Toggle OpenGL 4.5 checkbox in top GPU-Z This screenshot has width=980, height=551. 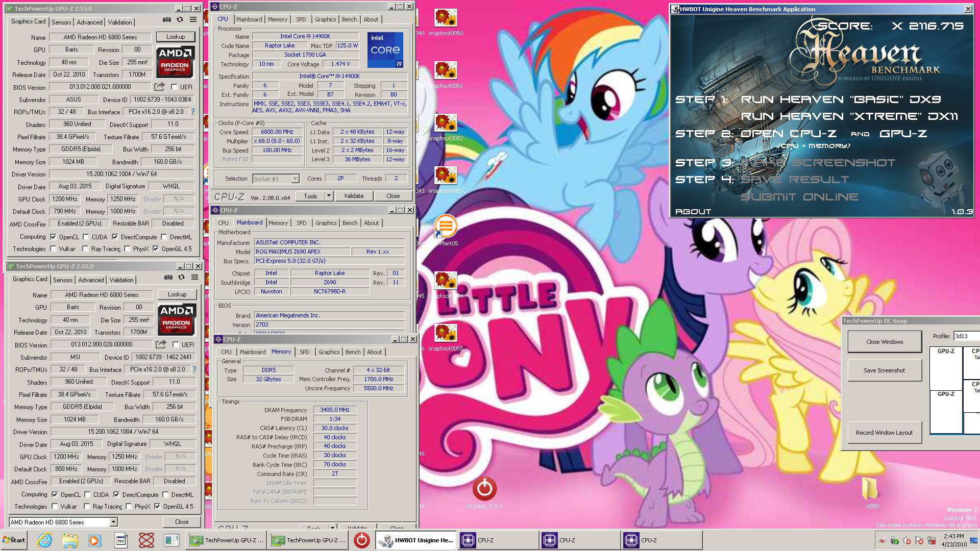tap(156, 249)
